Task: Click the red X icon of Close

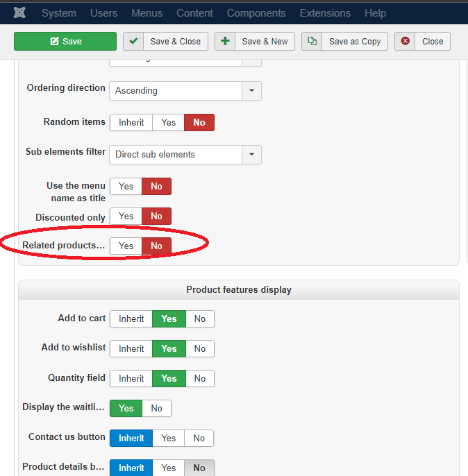Action: [405, 41]
